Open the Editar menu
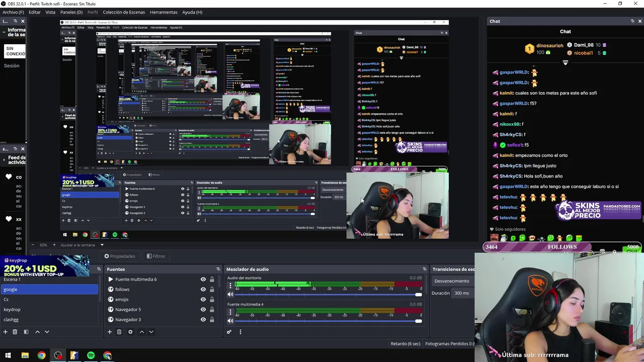 (35, 12)
